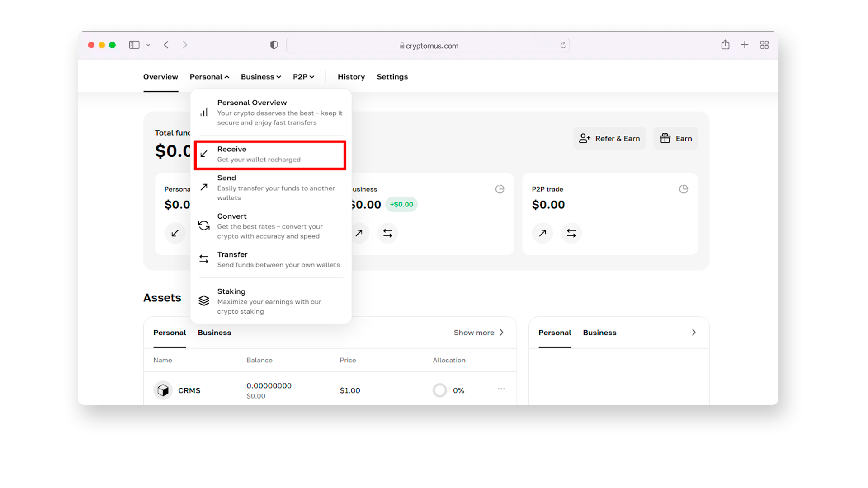Choose Convert from Personal menu
This screenshot has width=868, height=488.
coord(270,226)
